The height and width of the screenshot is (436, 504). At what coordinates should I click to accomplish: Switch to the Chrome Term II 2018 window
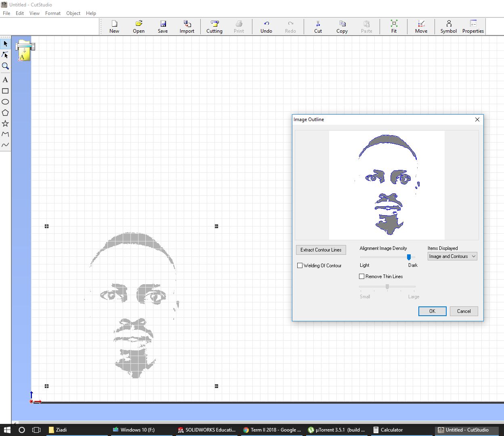pos(272,430)
